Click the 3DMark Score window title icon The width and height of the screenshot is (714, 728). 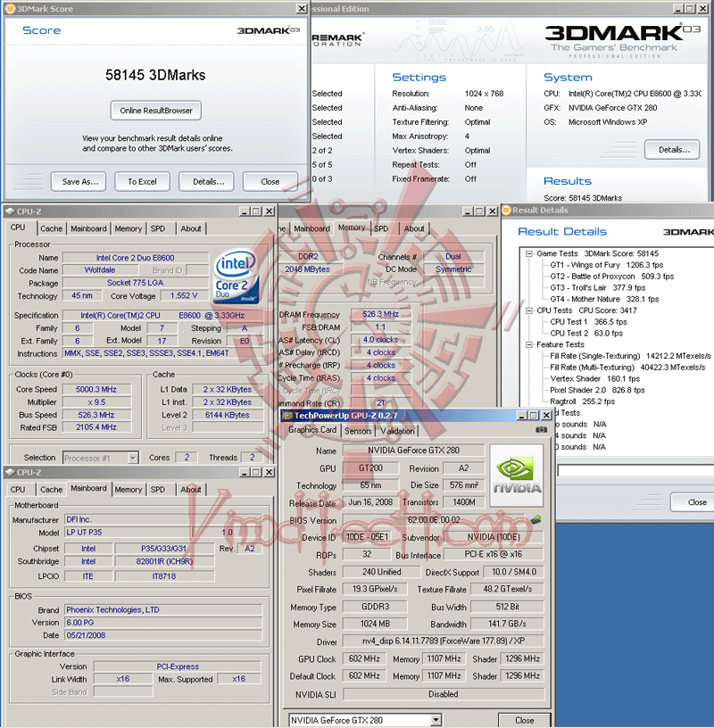pyautogui.click(x=10, y=9)
